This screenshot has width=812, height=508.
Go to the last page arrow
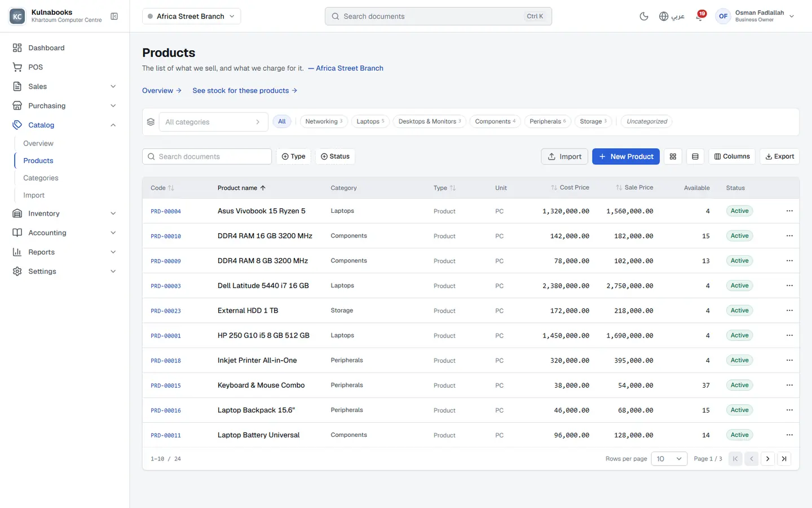[784, 459]
